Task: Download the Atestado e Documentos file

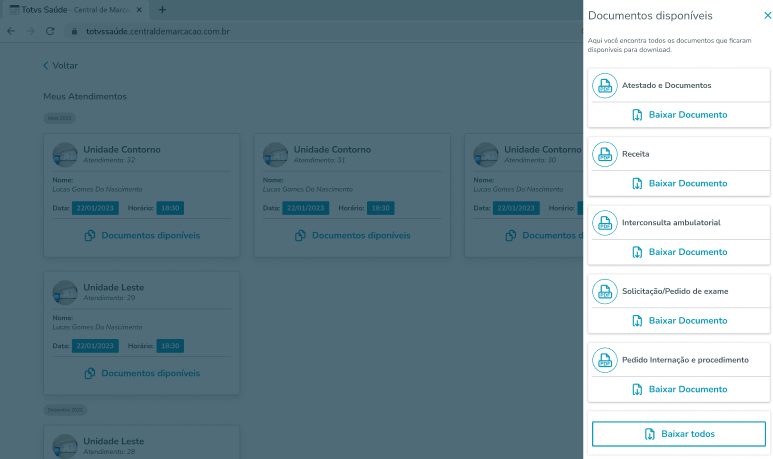Action: (x=679, y=115)
